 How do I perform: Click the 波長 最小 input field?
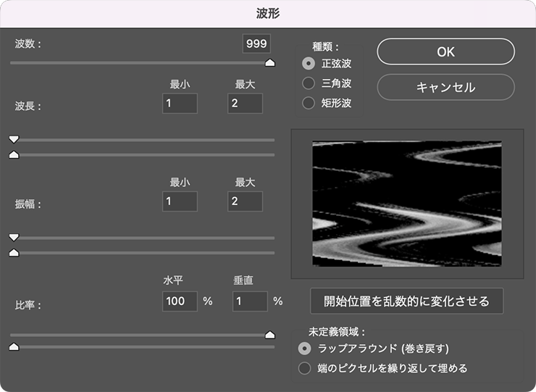click(180, 104)
